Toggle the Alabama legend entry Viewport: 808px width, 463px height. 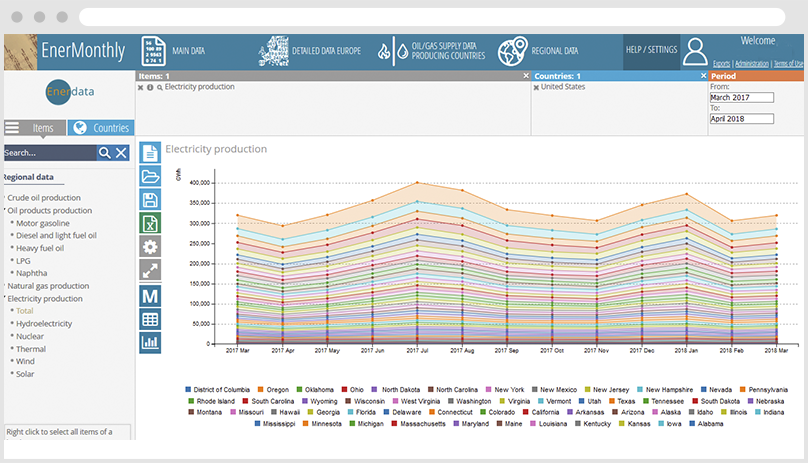click(710, 423)
